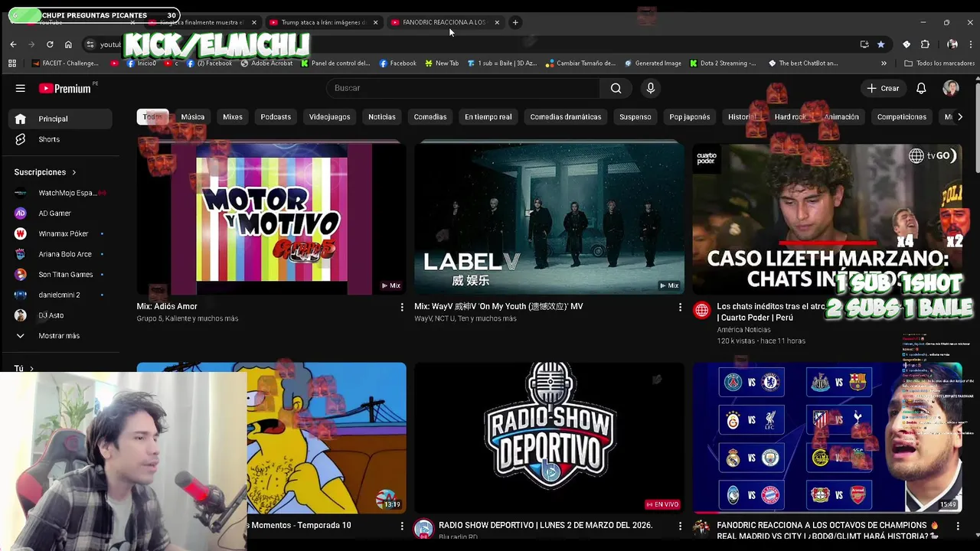Viewport: 980px width, 551px height.
Task: Open the YouTube account avatar menu
Action: click(x=951, y=88)
